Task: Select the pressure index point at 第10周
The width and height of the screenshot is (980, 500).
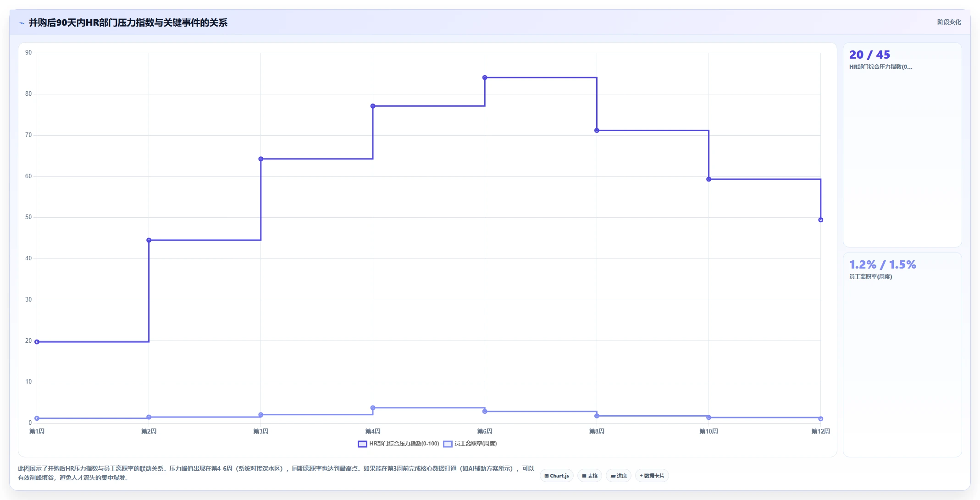Action: 709,179
